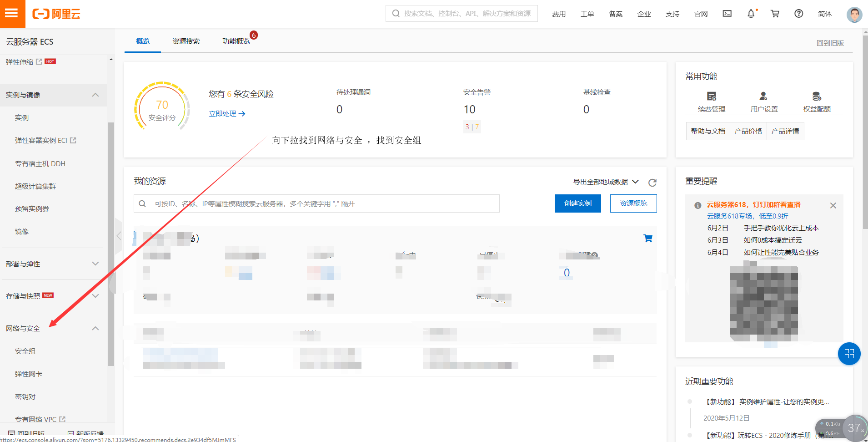Image resolution: width=868 pixels, height=442 pixels.
Task: Collapse the 网络与安全 sidebar section
Action: (95, 328)
